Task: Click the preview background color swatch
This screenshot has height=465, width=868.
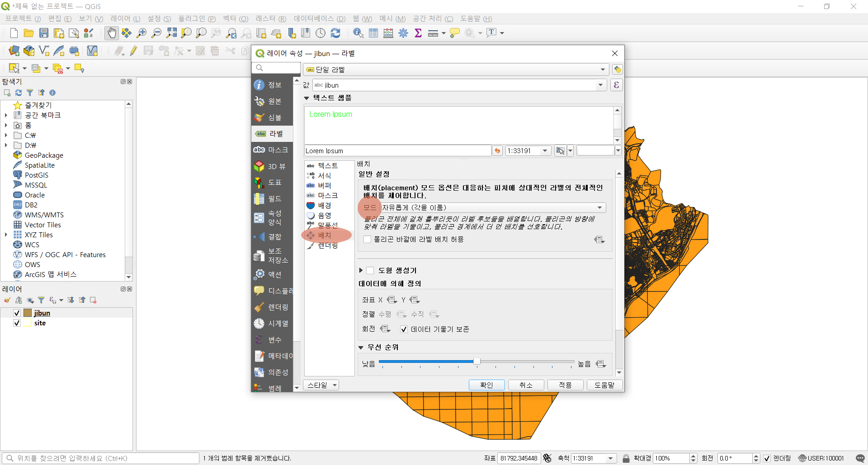Action: coord(595,150)
